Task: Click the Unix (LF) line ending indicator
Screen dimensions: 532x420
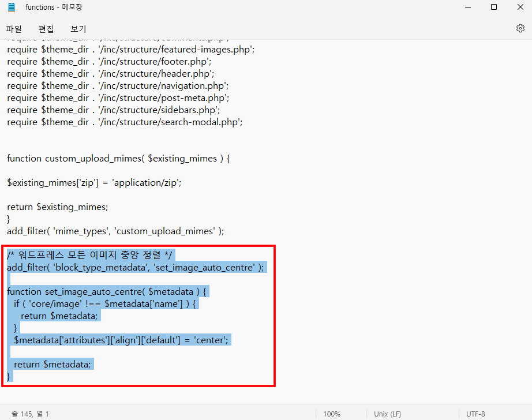Action: pos(387,414)
